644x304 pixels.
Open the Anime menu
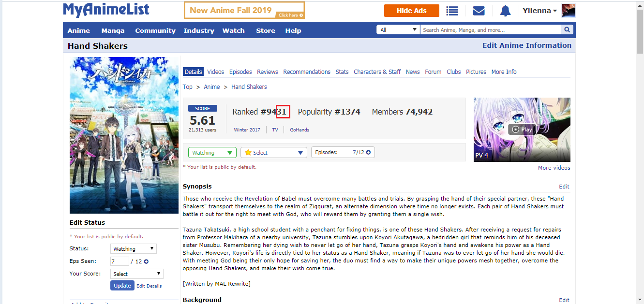(78, 30)
